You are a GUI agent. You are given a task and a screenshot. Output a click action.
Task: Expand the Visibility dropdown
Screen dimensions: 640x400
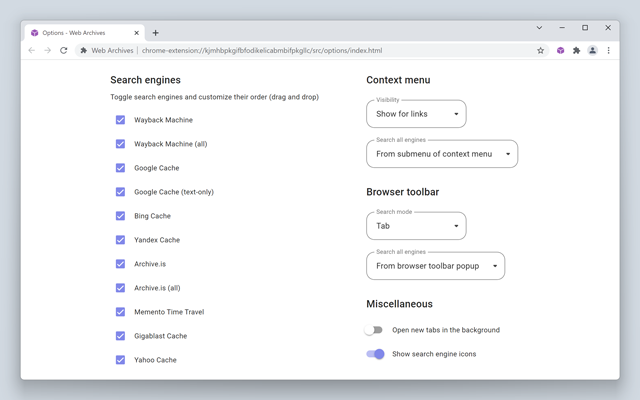416,114
